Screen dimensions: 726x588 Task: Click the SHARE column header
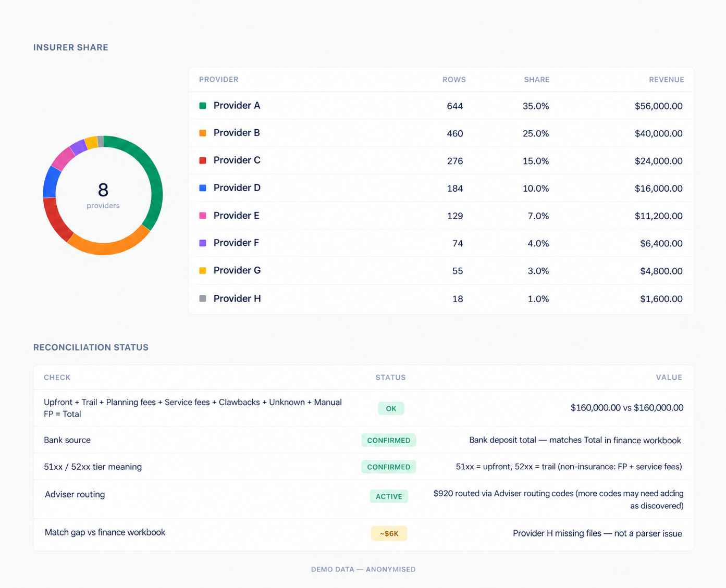pos(537,80)
